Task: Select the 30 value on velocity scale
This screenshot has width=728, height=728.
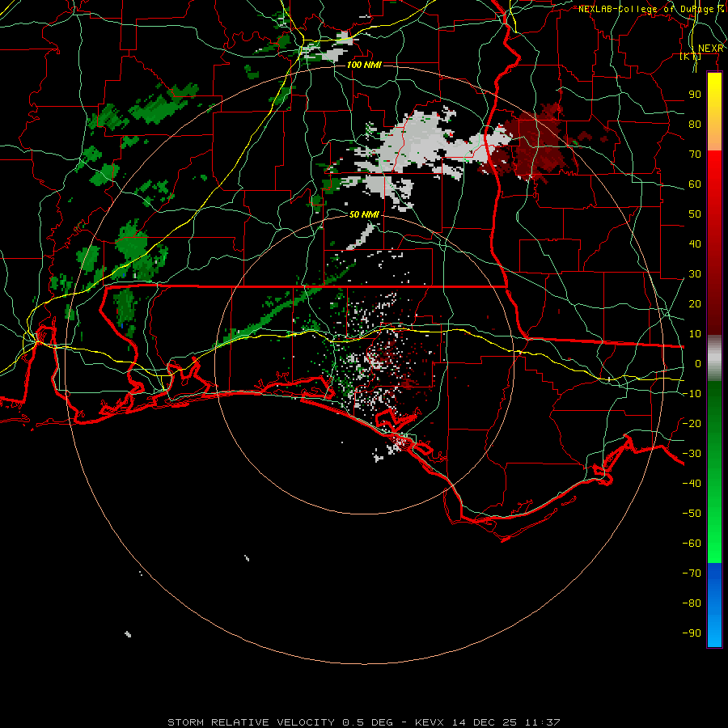Action: [695, 274]
